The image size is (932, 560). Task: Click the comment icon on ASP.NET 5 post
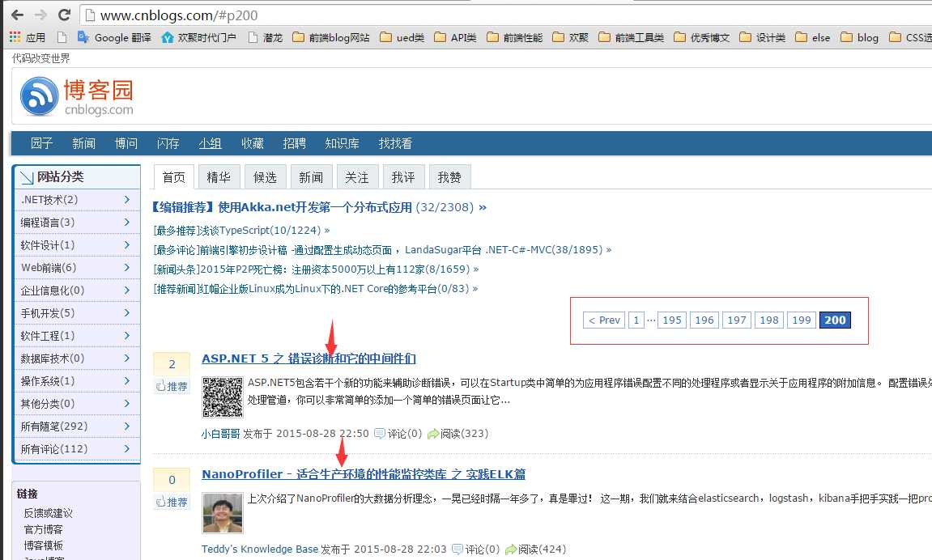click(x=379, y=434)
